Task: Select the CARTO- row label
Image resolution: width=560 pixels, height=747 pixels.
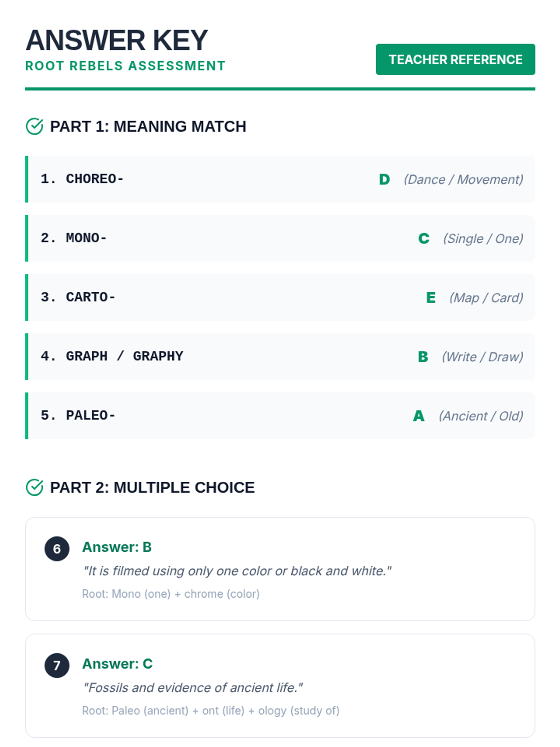Action: click(x=91, y=297)
